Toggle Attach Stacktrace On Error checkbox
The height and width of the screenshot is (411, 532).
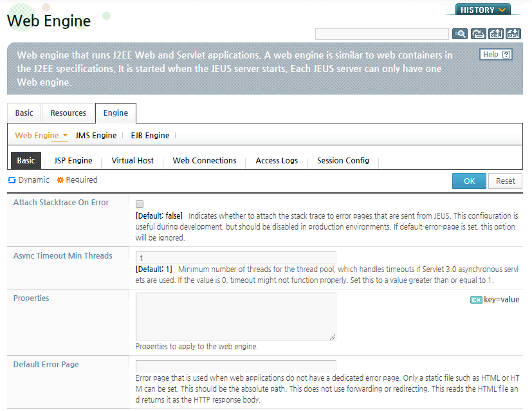coord(140,204)
